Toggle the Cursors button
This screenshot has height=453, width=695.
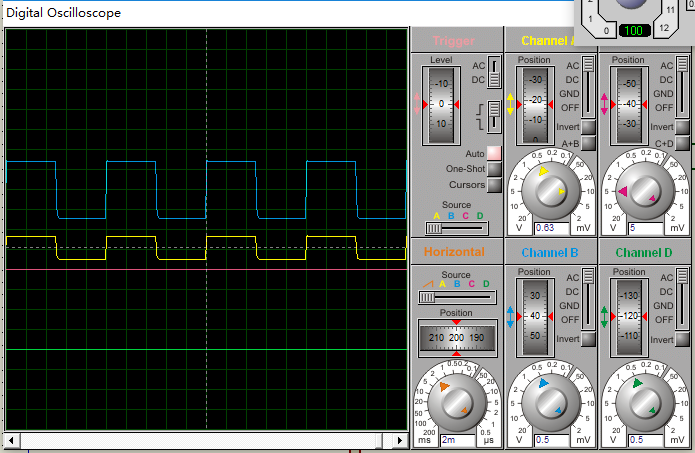[x=494, y=185]
